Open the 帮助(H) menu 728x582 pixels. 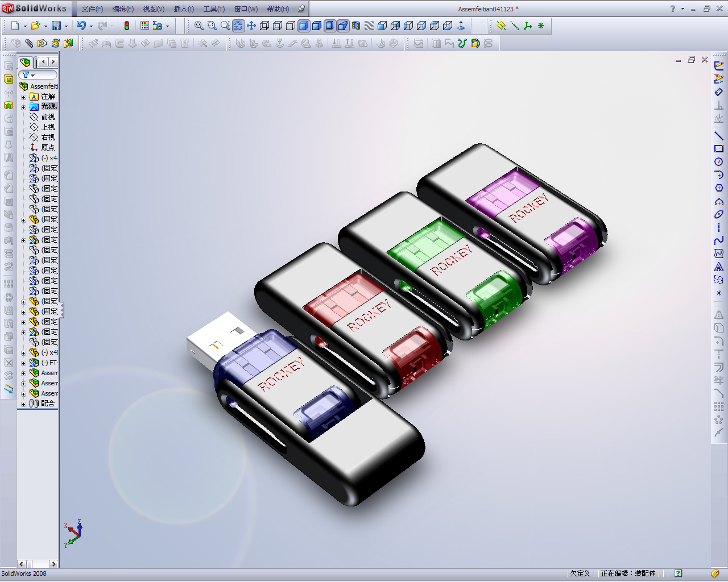click(278, 9)
